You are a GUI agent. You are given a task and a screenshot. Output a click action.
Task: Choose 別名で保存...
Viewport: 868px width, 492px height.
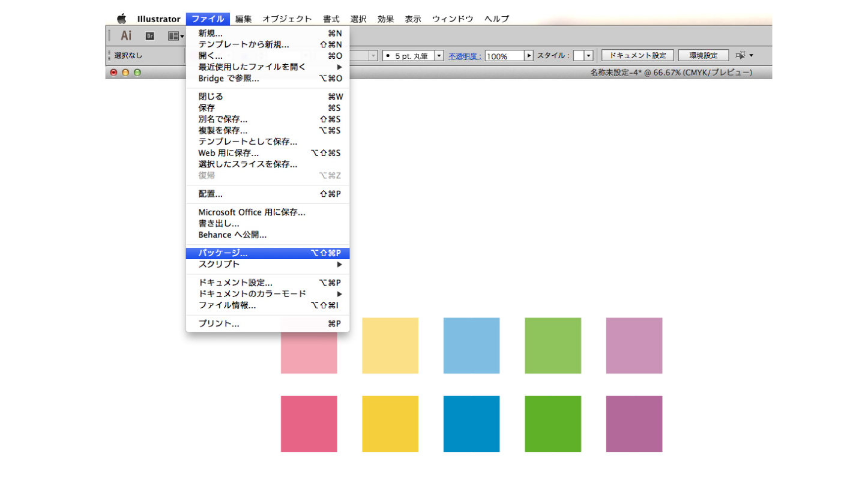pyautogui.click(x=268, y=119)
